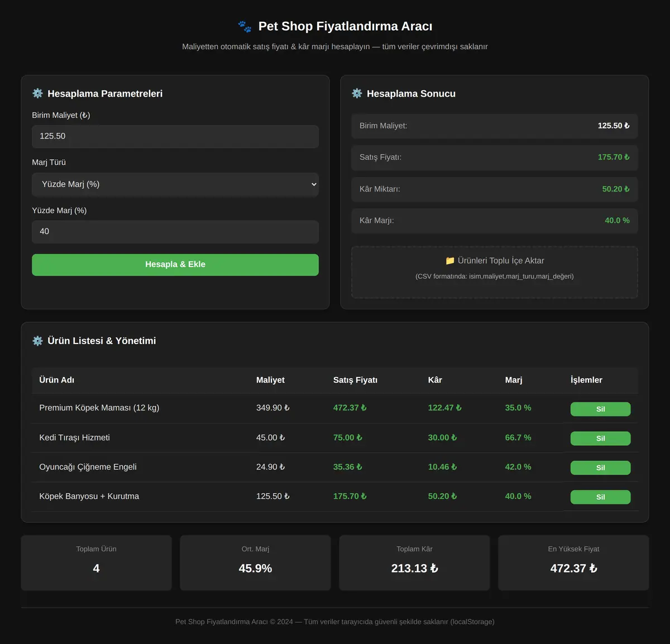This screenshot has width=670, height=644.
Task: Click the Marj column header
Action: pyautogui.click(x=514, y=380)
